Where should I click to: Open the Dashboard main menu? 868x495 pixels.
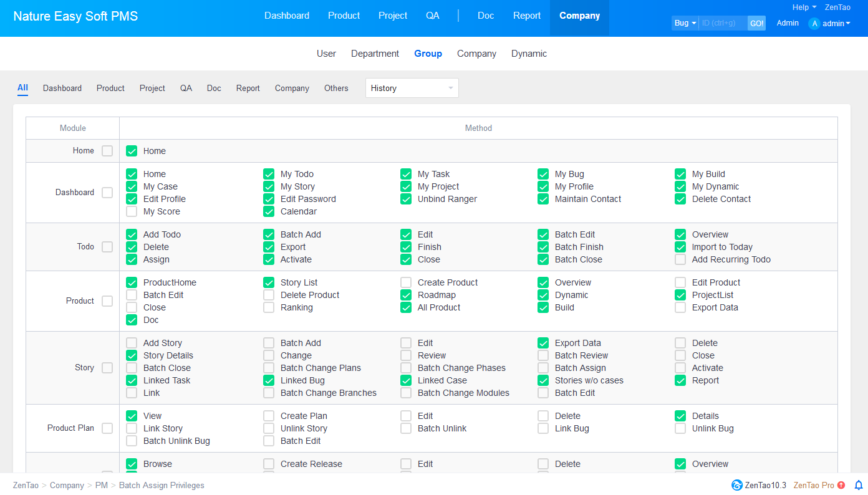[x=287, y=16]
